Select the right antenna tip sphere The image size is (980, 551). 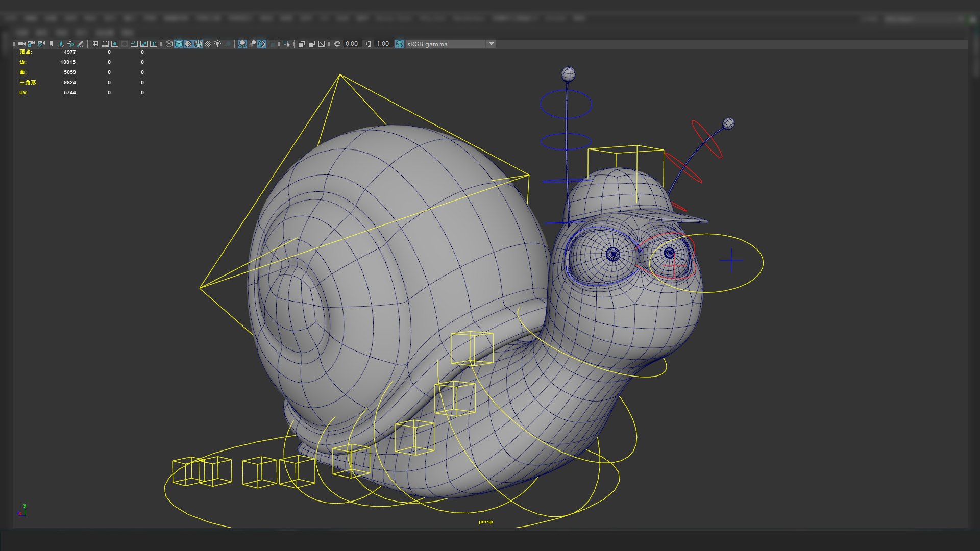point(729,123)
